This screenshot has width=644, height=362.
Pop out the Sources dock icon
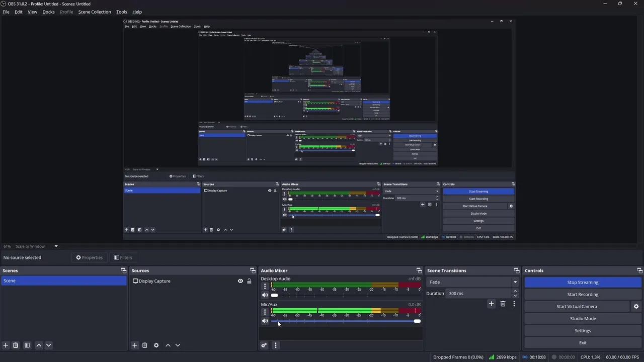coord(253,270)
